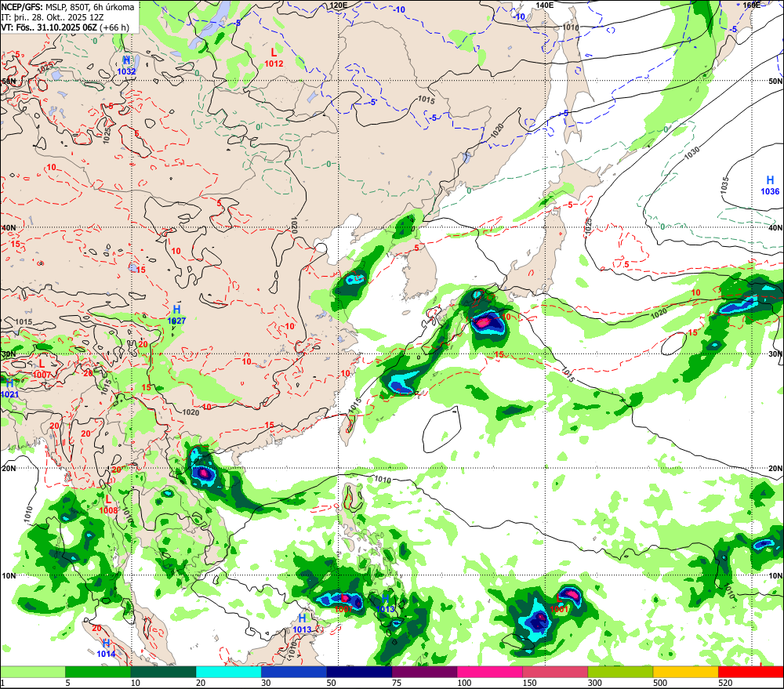Screen dimensions: 784x689
Task: Click the L 1008 low pressure marker
Action: pos(108,505)
